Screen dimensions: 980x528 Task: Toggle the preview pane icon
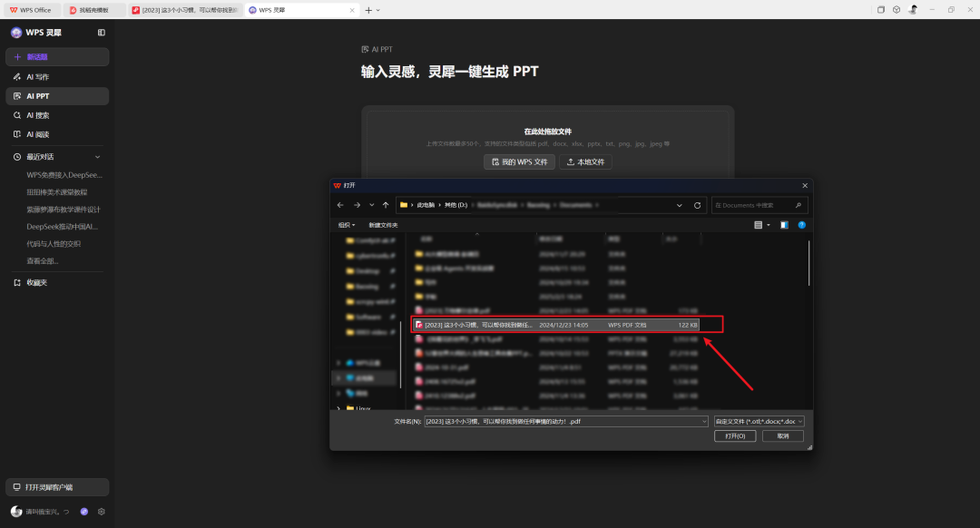tap(784, 225)
